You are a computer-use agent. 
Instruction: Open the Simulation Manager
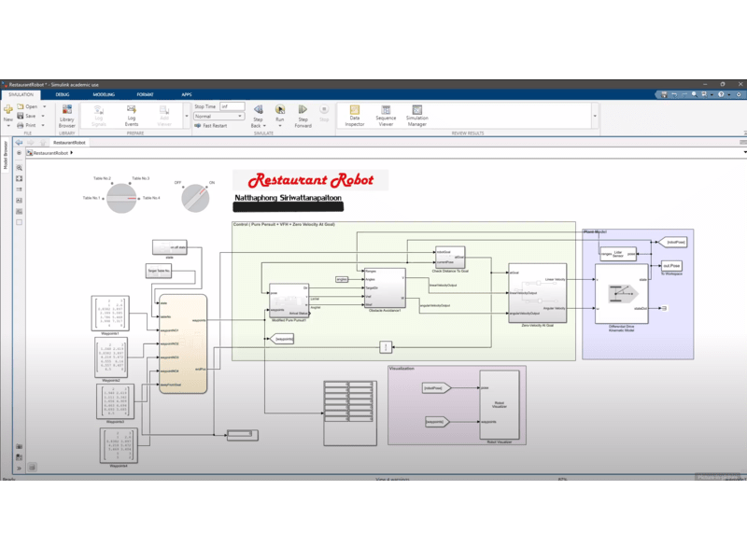point(416,116)
